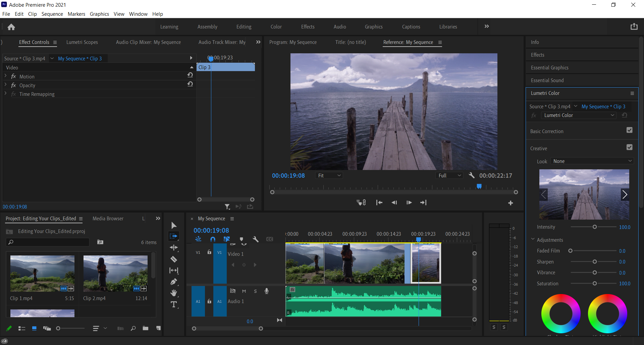Viewport: 644px width, 345px height.
Task: Select the Type tool
Action: (x=173, y=304)
